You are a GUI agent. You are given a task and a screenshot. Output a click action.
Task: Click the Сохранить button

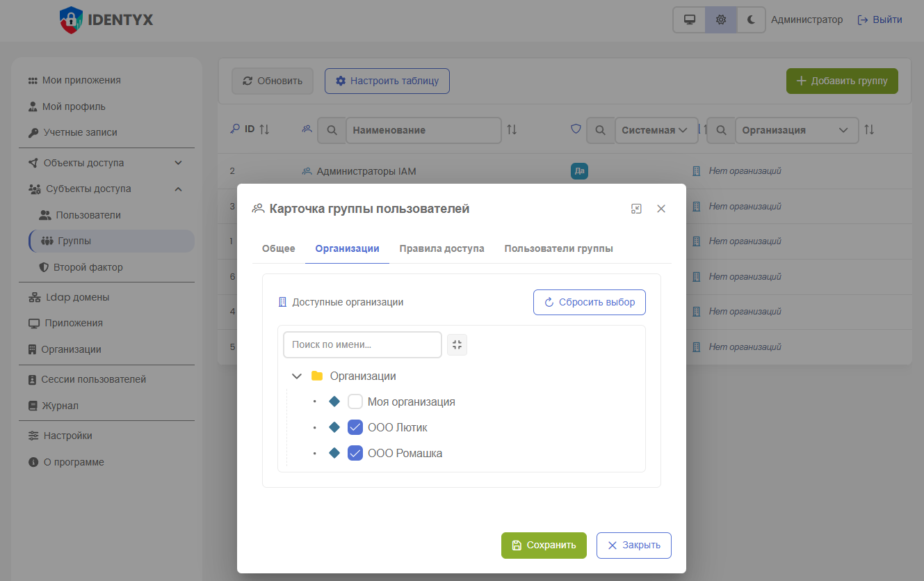pyautogui.click(x=544, y=546)
